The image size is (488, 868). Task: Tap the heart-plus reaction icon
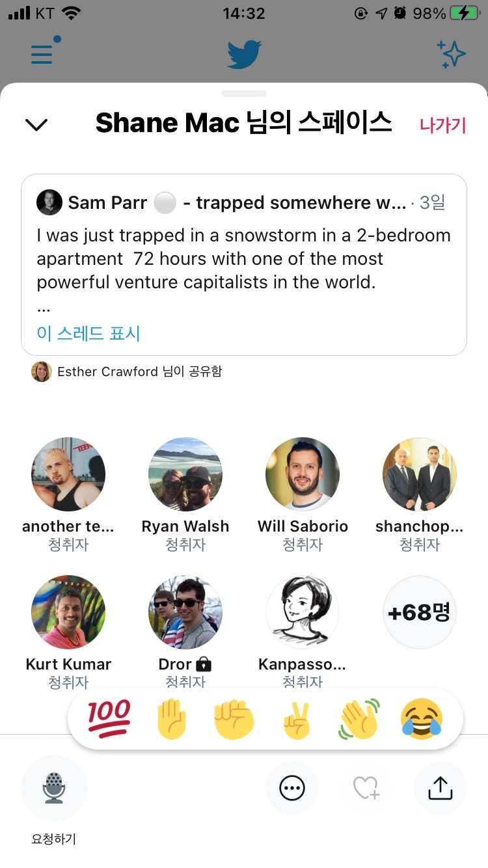(x=366, y=789)
